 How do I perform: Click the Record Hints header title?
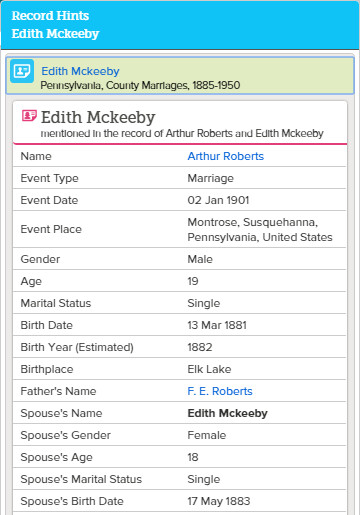point(50,16)
